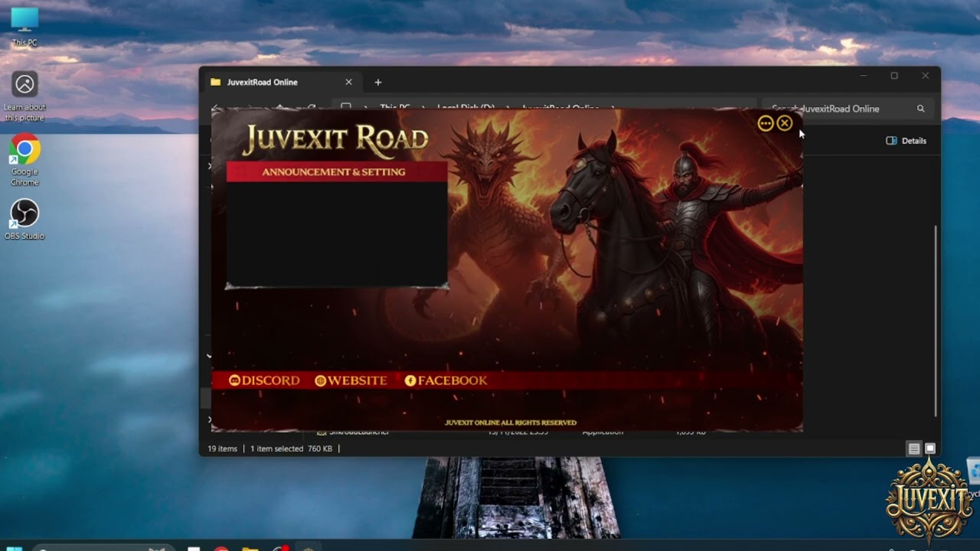Click the "19 items" status text
The width and height of the screenshot is (980, 551).
(x=223, y=448)
